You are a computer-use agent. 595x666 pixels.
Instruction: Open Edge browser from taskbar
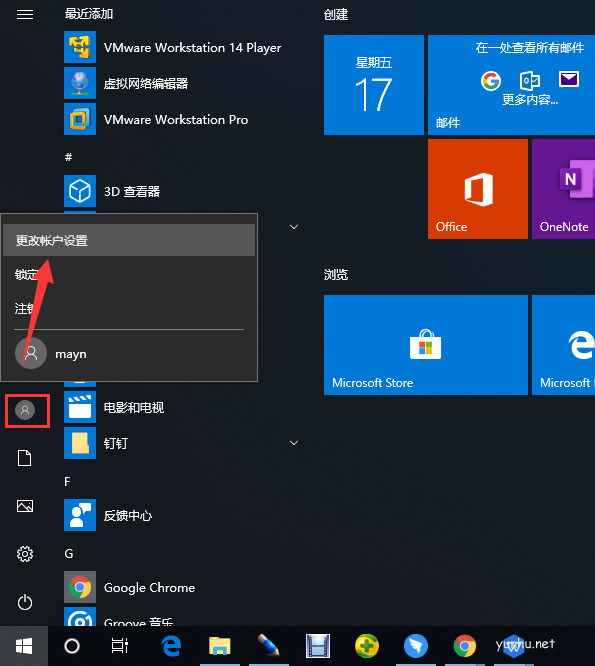coord(171,646)
